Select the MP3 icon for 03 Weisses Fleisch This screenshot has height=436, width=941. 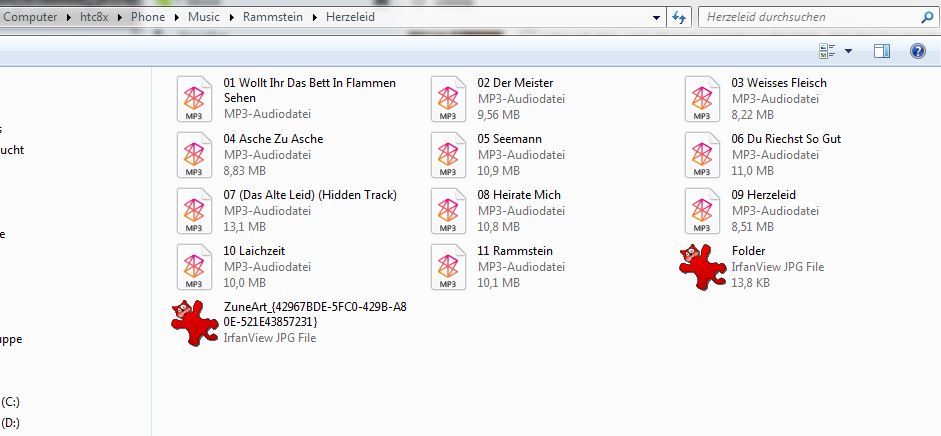click(702, 99)
